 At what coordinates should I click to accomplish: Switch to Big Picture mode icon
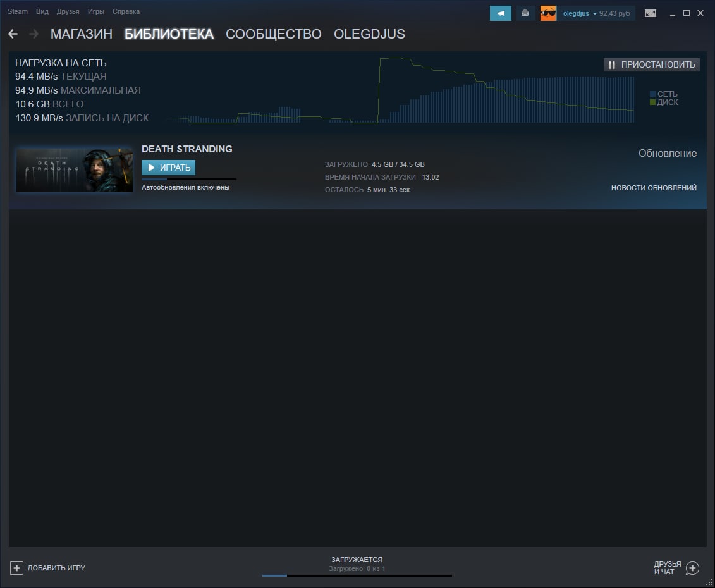tap(651, 13)
